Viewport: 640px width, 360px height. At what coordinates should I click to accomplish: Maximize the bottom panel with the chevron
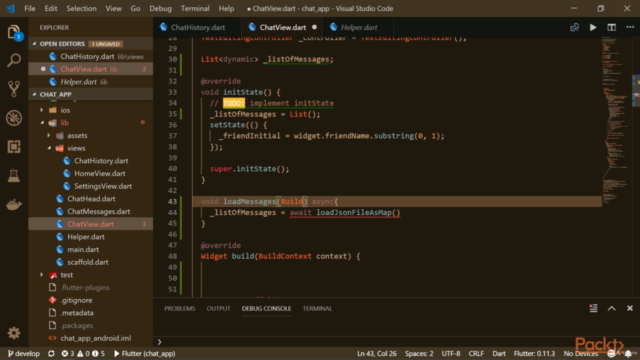pyautogui.click(x=611, y=308)
